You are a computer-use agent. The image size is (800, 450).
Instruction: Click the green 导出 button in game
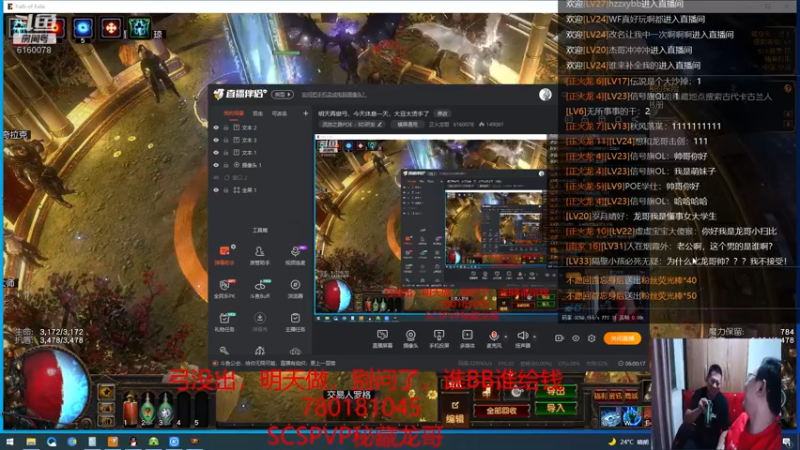[x=556, y=392]
